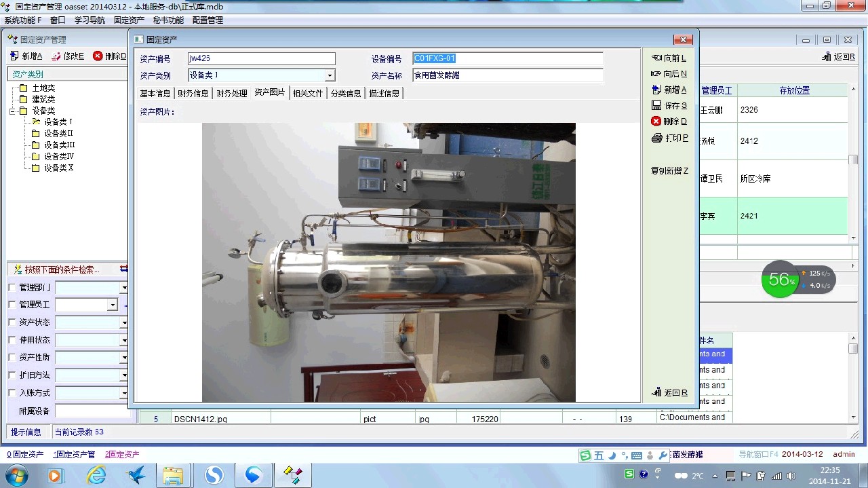868x488 pixels.
Task: Click the 保存 floppy disk icon
Action: pyautogui.click(x=656, y=105)
